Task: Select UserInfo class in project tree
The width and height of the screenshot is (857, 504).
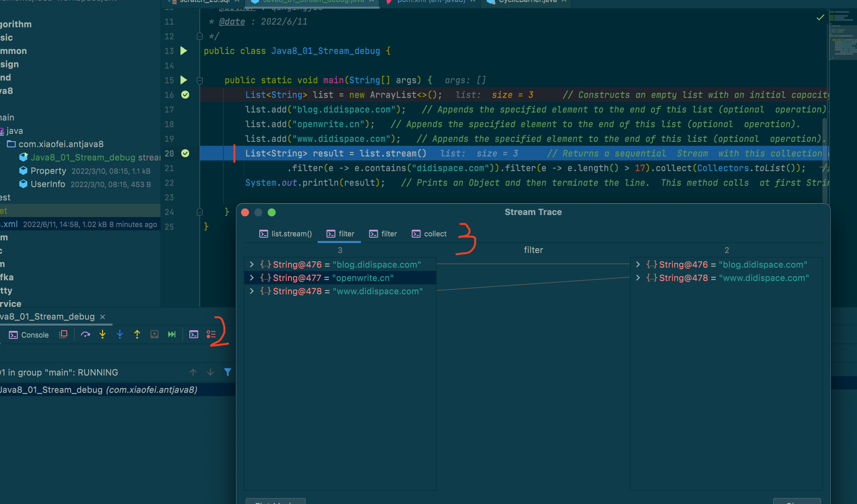Action: click(x=48, y=184)
